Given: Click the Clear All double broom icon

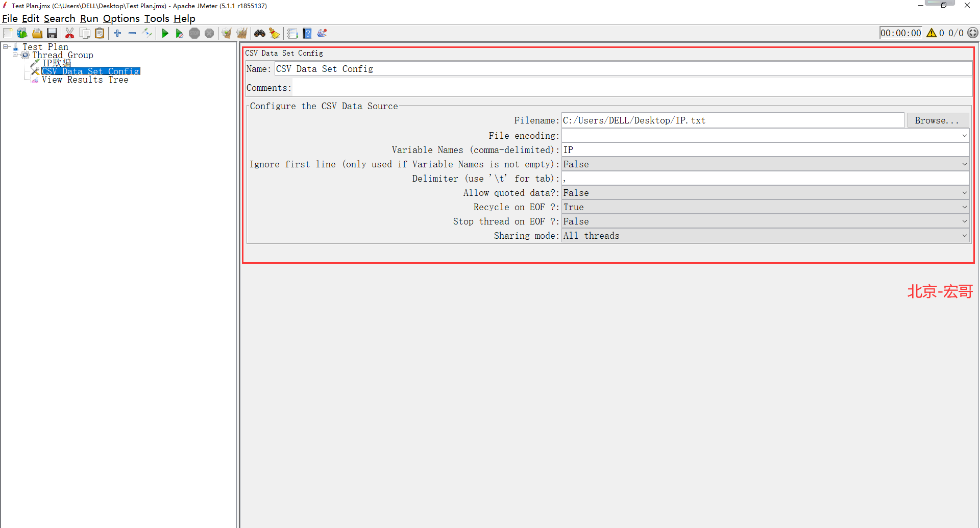Looking at the screenshot, I should click(x=242, y=33).
